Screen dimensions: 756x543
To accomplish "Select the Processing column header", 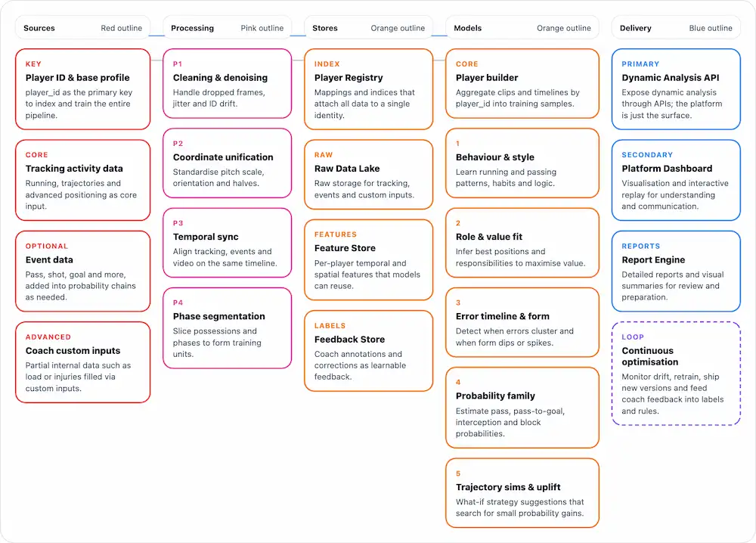I will pyautogui.click(x=227, y=28).
